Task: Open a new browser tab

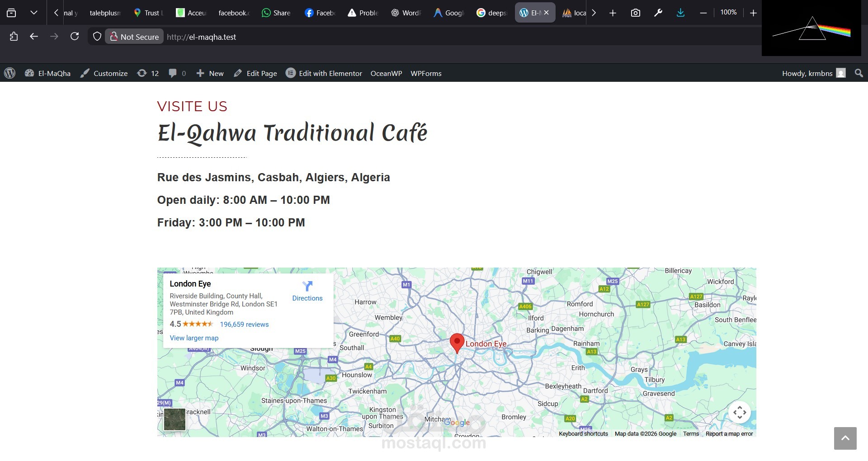Action: [613, 13]
